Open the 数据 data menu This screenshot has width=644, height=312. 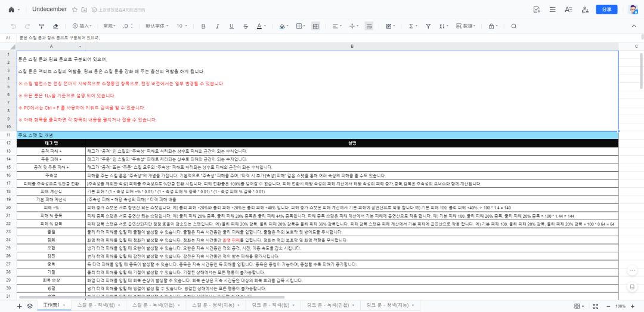(x=466, y=26)
